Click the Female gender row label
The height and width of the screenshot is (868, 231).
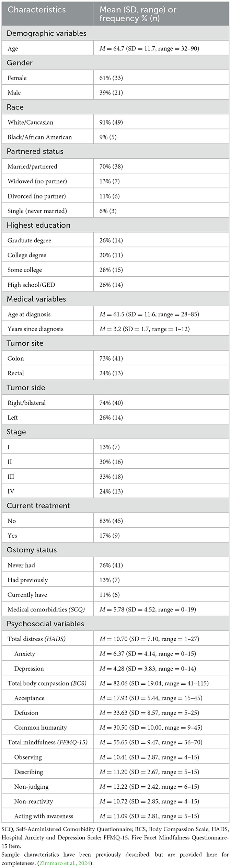click(x=17, y=78)
